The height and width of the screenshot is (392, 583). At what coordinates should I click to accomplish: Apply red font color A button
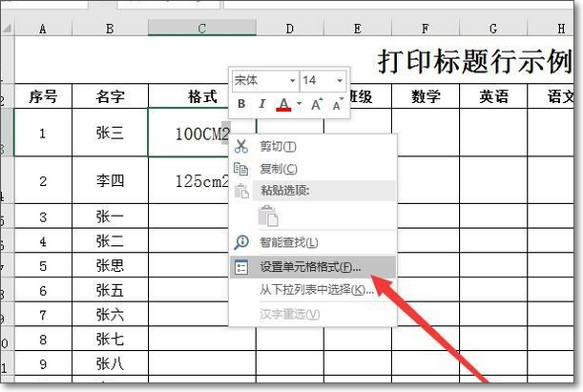[x=283, y=104]
